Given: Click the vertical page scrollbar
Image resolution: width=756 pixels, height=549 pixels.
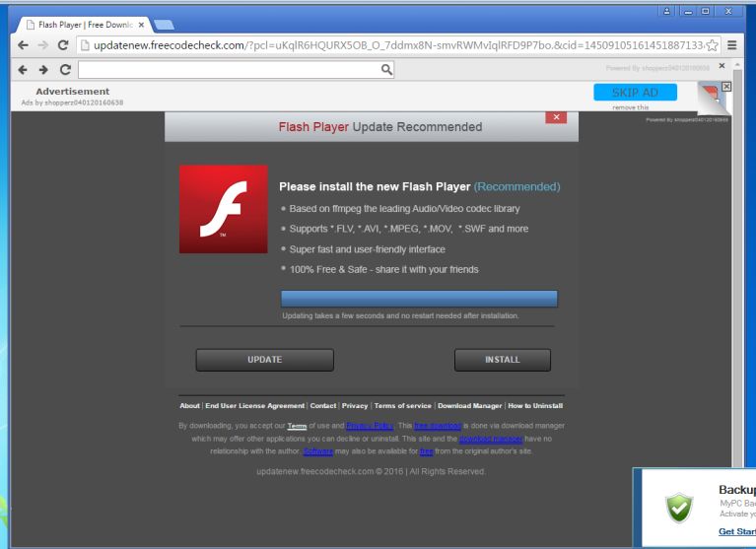Looking at the screenshot, I should [x=737, y=270].
